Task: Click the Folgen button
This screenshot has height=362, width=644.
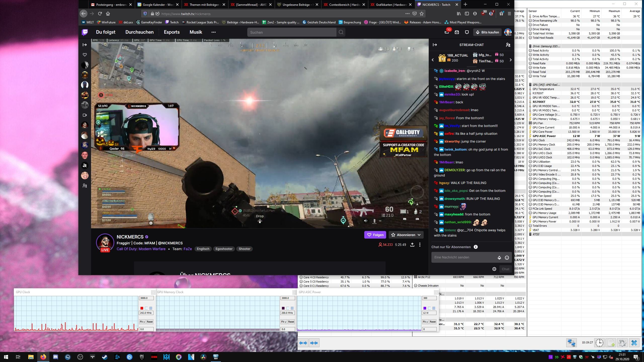Action: pos(375,235)
